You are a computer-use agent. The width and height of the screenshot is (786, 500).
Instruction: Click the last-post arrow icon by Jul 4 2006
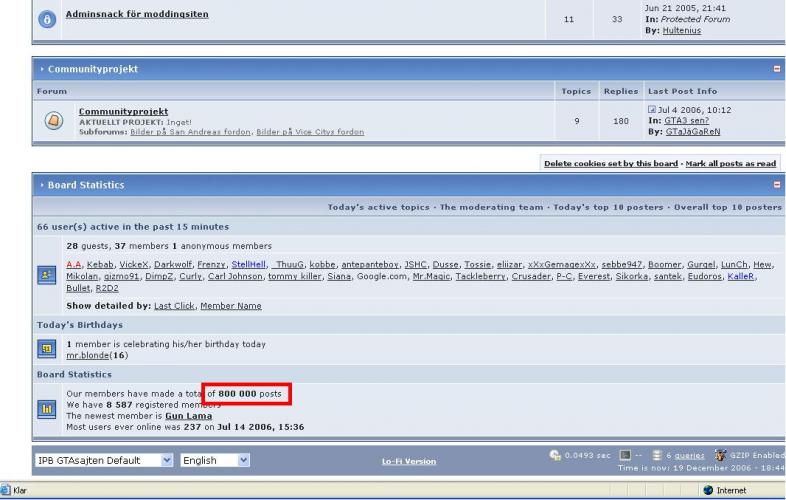[x=652, y=109]
